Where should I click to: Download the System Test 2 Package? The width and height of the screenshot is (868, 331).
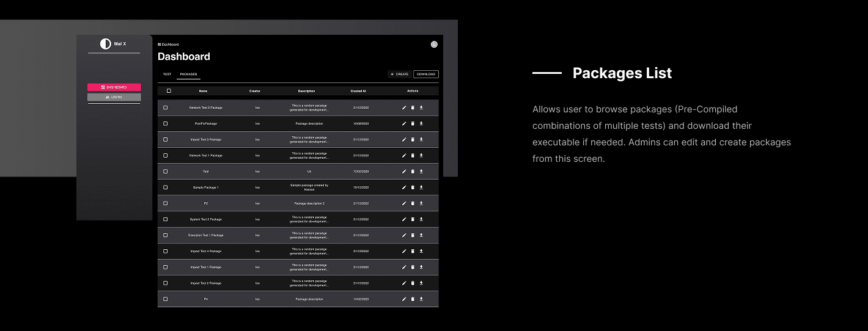pyautogui.click(x=421, y=219)
